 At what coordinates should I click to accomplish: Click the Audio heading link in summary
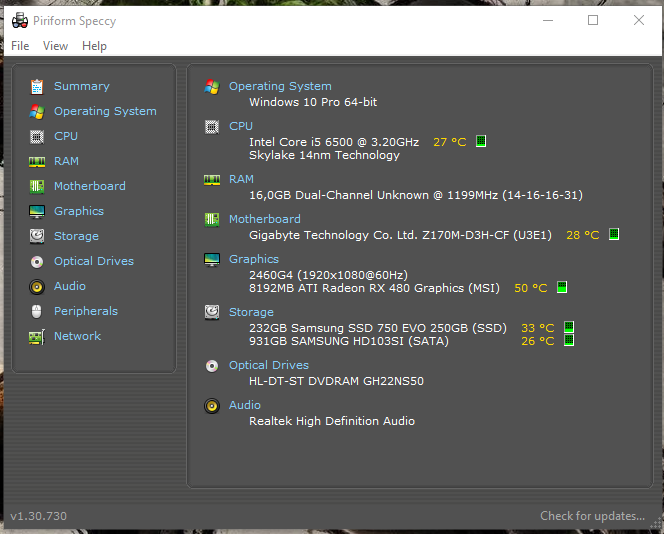point(244,405)
